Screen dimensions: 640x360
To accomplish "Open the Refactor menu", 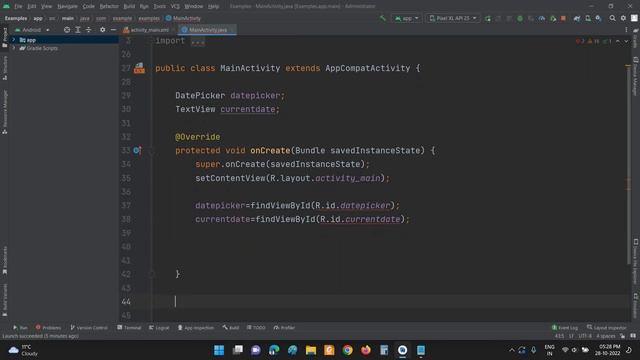I will (109, 7).
